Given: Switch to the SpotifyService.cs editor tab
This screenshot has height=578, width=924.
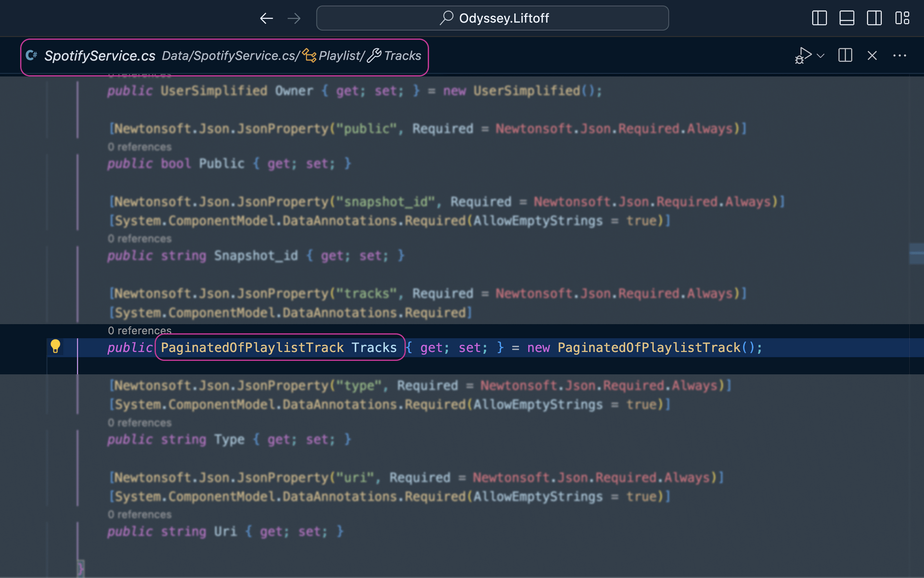Looking at the screenshot, I should (x=100, y=55).
